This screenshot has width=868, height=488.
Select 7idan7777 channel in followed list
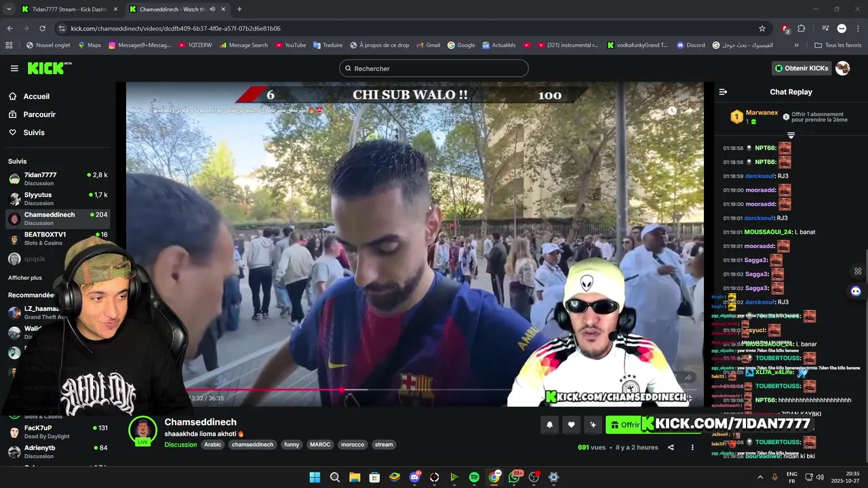pos(58,179)
